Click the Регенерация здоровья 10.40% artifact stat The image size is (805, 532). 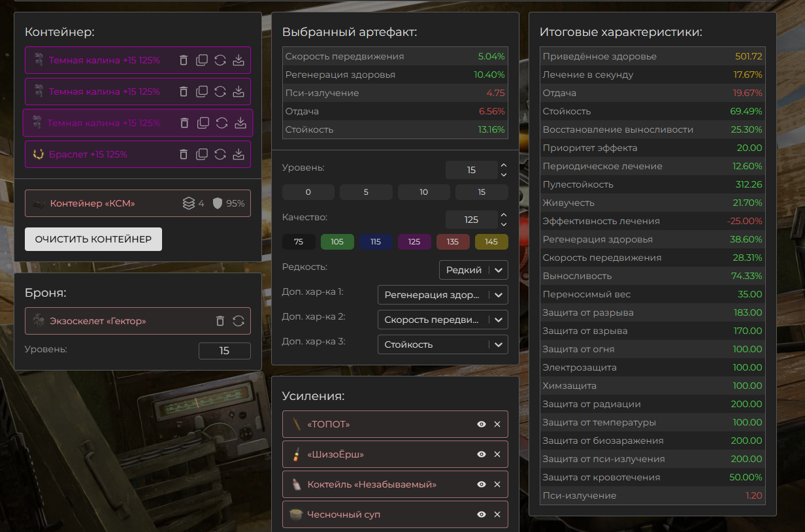pos(395,75)
